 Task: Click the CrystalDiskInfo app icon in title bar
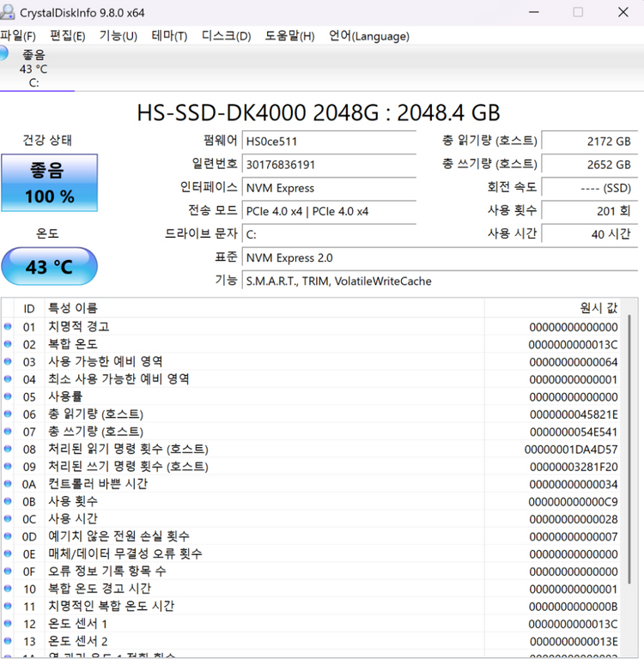pyautogui.click(x=7, y=12)
